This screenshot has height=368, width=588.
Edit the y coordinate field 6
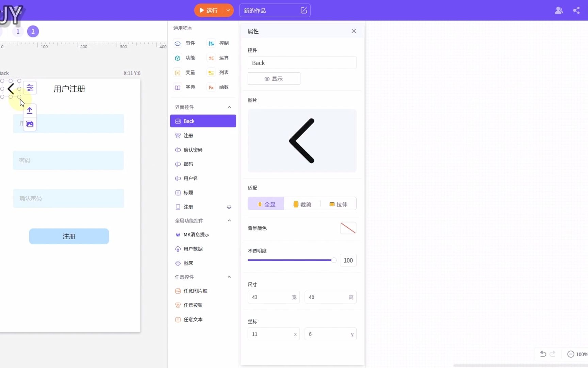click(x=330, y=334)
